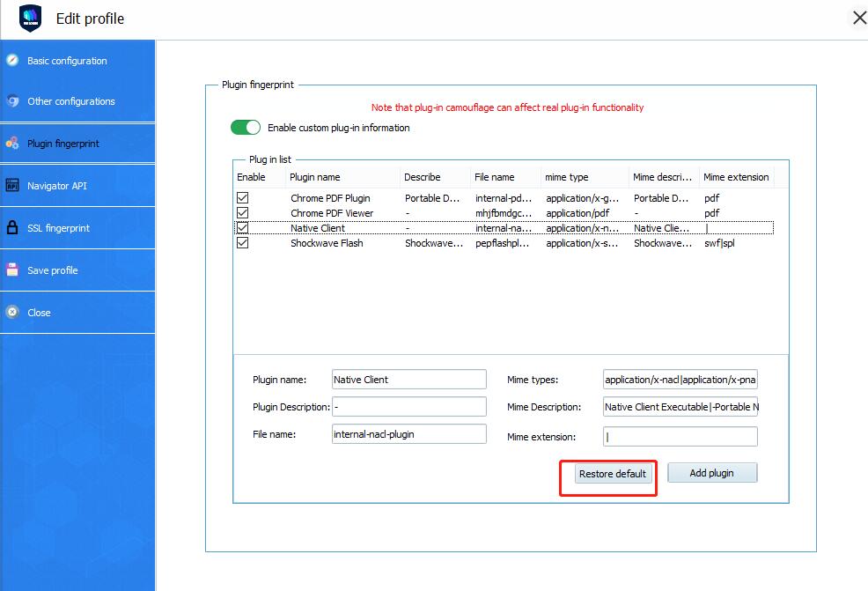Select the Shockwave Flash row in list
This screenshot has height=591, width=868.
[327, 243]
